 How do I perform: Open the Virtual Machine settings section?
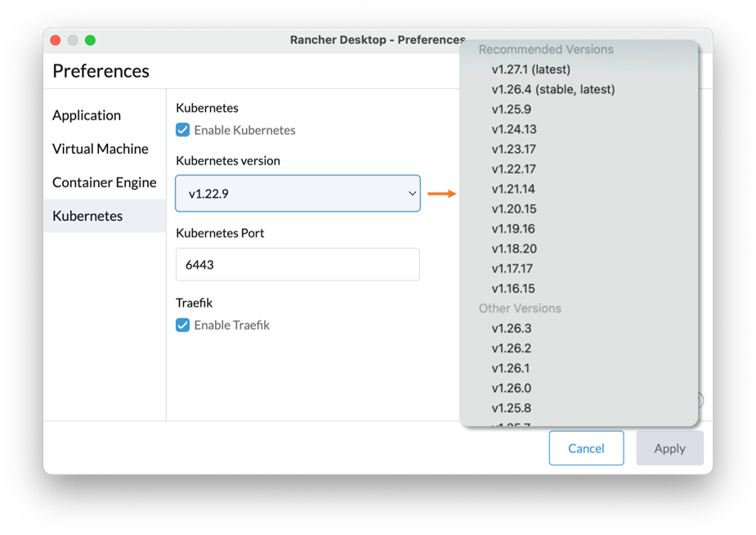point(100,149)
